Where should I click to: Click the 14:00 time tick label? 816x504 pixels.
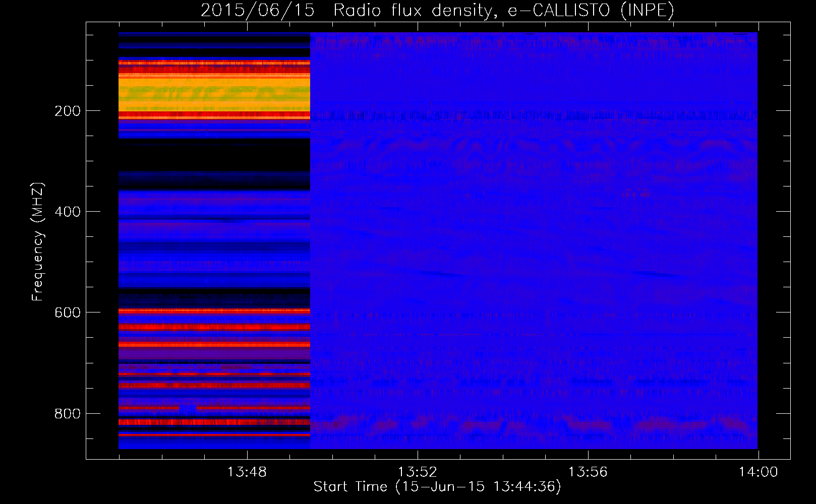[x=758, y=472]
